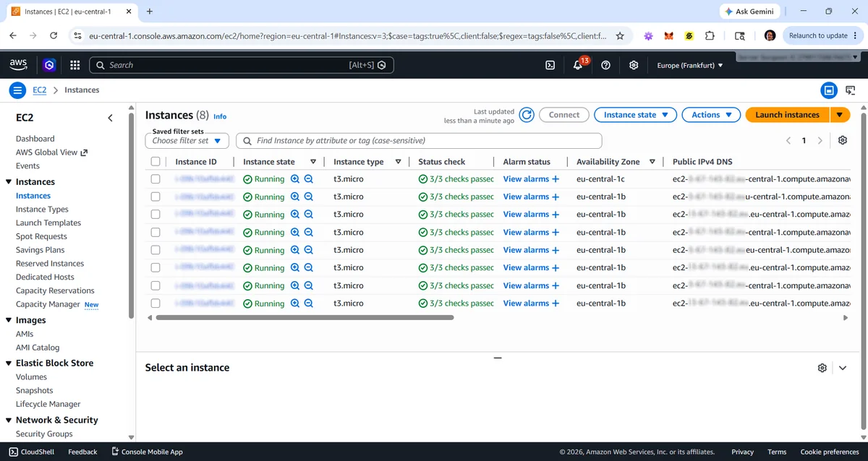The height and width of the screenshot is (461, 868).
Task: Open the arrow next to Launch instances
Action: click(x=839, y=115)
